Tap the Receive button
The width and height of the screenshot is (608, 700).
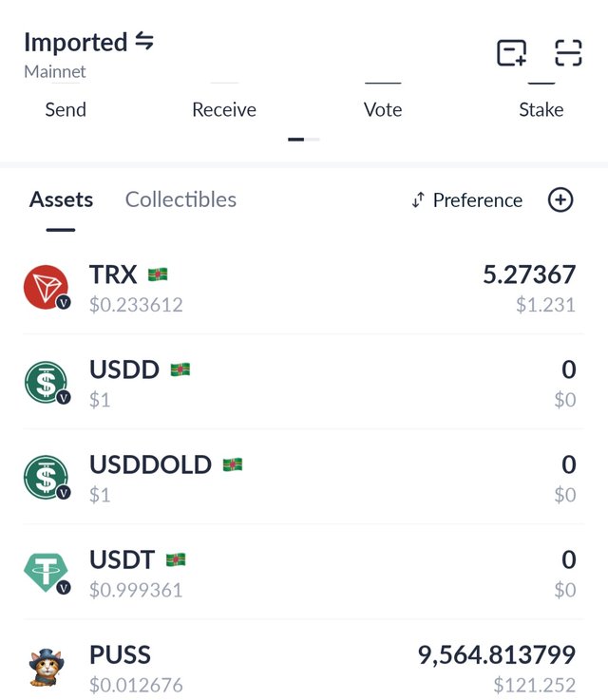coord(224,110)
